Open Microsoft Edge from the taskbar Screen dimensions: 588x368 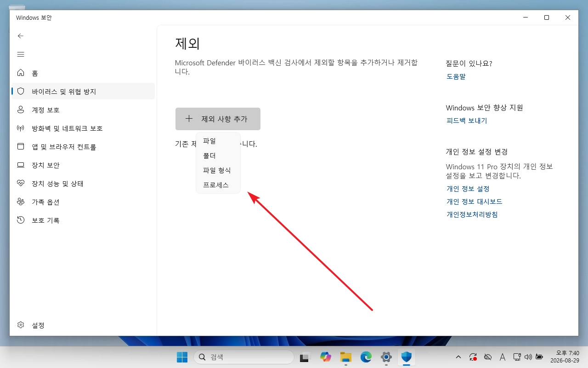click(366, 357)
